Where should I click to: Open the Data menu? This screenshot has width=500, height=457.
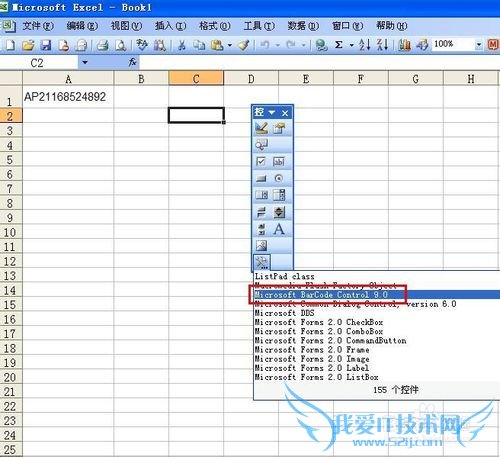click(x=303, y=26)
